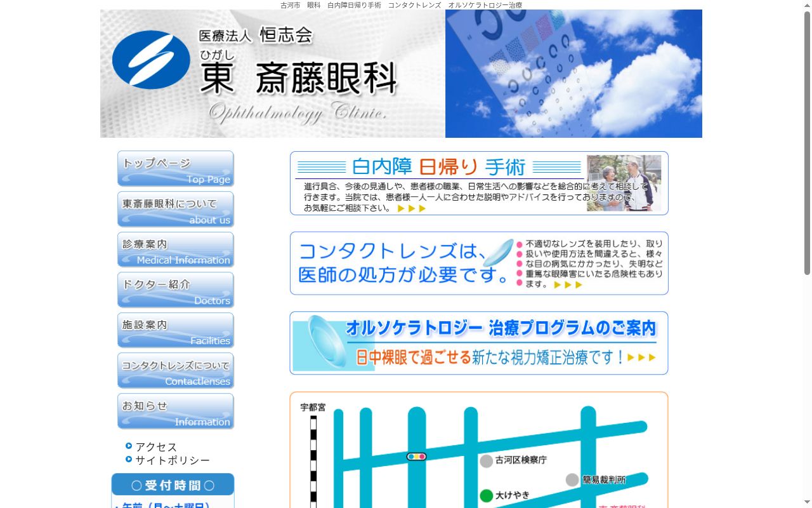Viewport: 812px width, 508px height.
Task: Open the オルソケラトロジー 治療プログラム banner
Action: click(x=479, y=343)
